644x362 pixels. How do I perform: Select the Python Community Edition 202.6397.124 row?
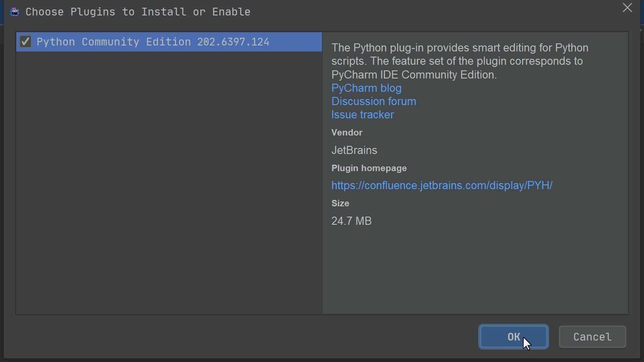(153, 42)
